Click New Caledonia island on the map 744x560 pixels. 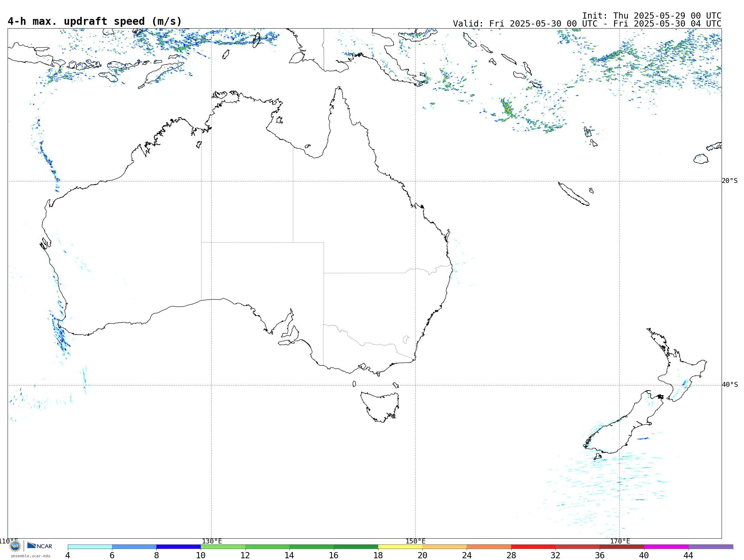(x=573, y=194)
